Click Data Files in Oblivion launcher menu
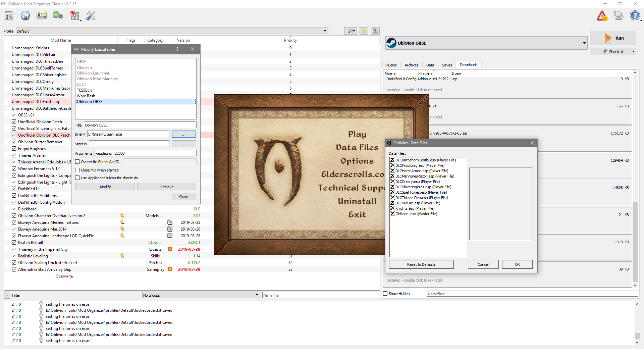 pyautogui.click(x=357, y=148)
